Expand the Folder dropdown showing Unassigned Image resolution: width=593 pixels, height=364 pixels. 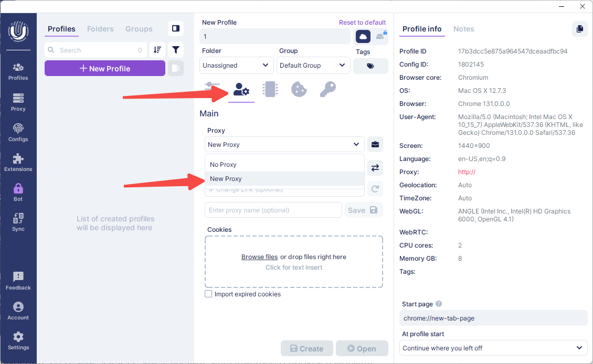pos(237,65)
